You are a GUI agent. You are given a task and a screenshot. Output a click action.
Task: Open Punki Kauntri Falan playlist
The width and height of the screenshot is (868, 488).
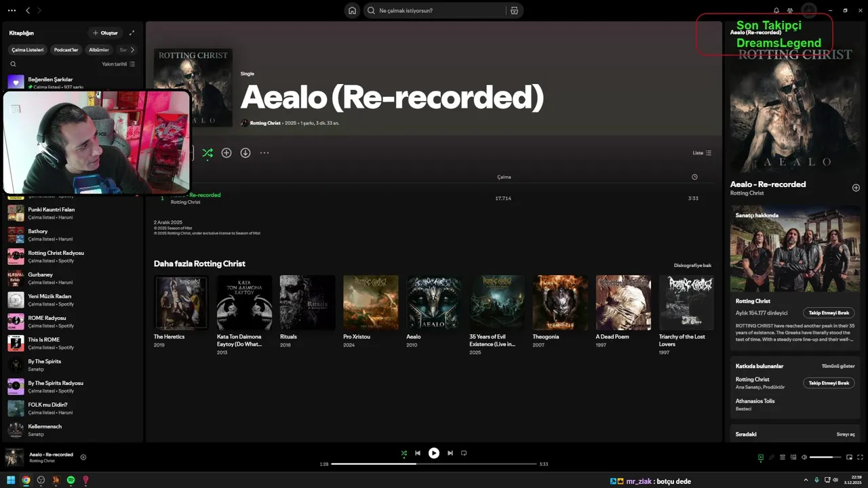coord(73,213)
